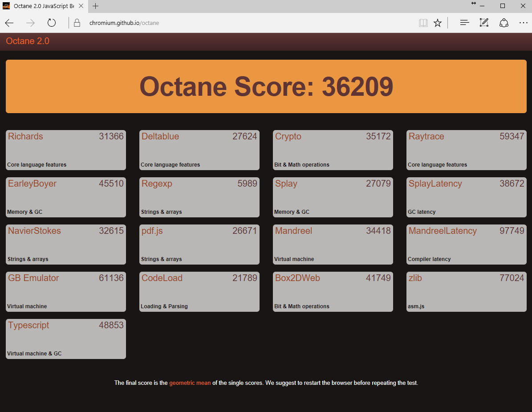Click Regexp benchmark name

157,184
